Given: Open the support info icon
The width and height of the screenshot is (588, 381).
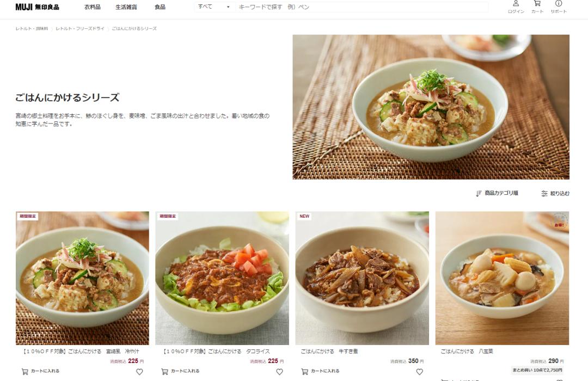Looking at the screenshot, I should [x=559, y=7].
